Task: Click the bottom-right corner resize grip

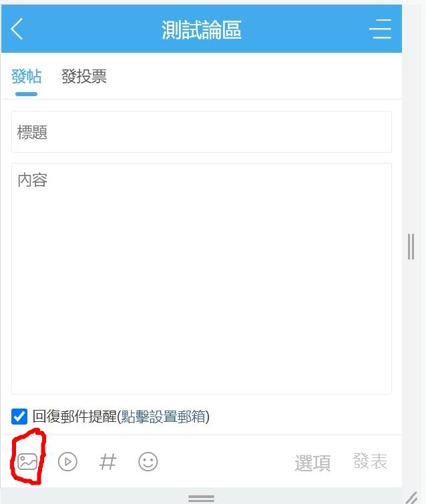Action: tap(412, 497)
